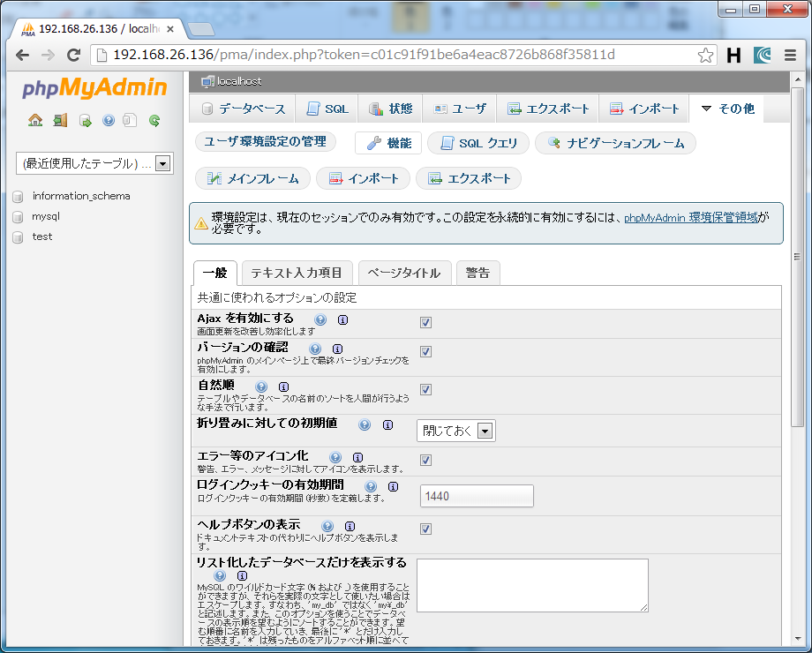Switch to the テキスト入力項目 tab
The height and width of the screenshot is (653, 812).
pyautogui.click(x=297, y=273)
